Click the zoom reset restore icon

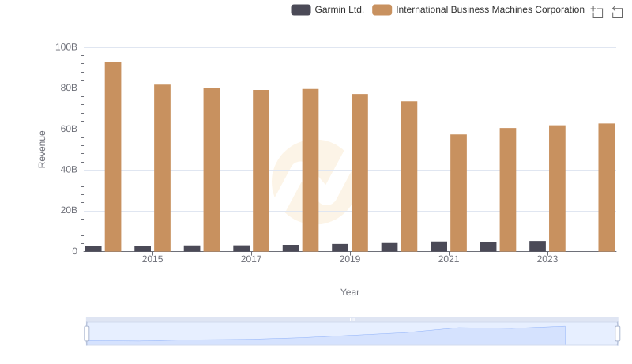click(x=617, y=12)
